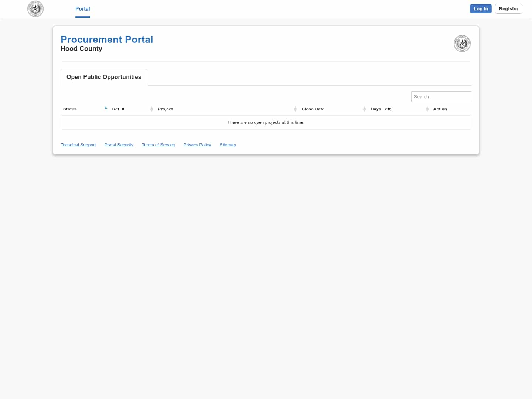Click the sort icon on Close Date column
Viewport: 532px width, 399px height.
[364, 109]
